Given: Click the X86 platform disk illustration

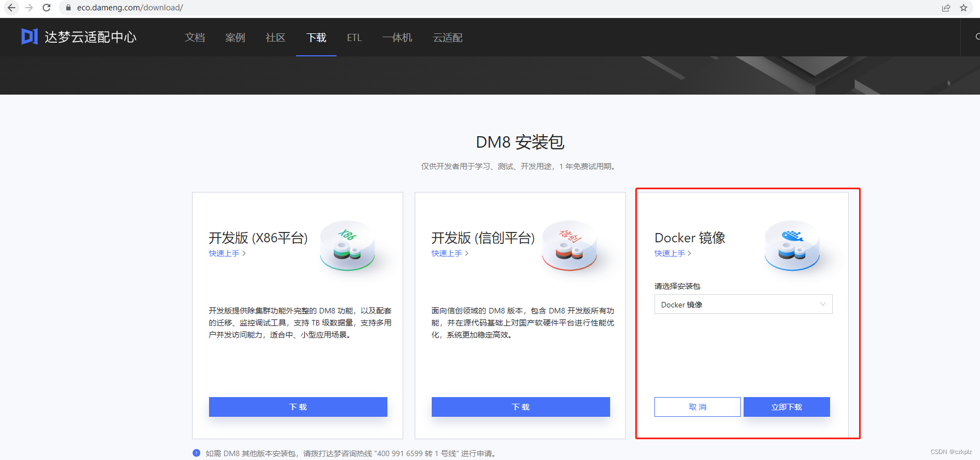Looking at the screenshot, I should tap(348, 246).
